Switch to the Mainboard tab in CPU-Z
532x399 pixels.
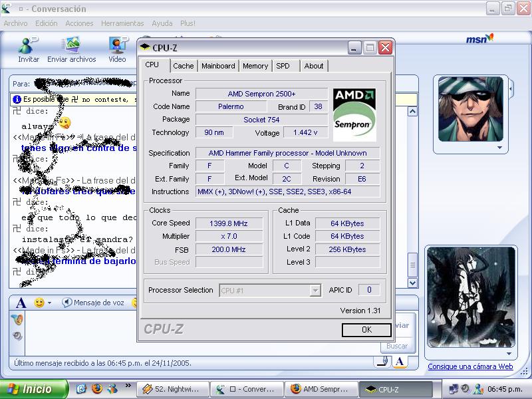pyautogui.click(x=218, y=66)
